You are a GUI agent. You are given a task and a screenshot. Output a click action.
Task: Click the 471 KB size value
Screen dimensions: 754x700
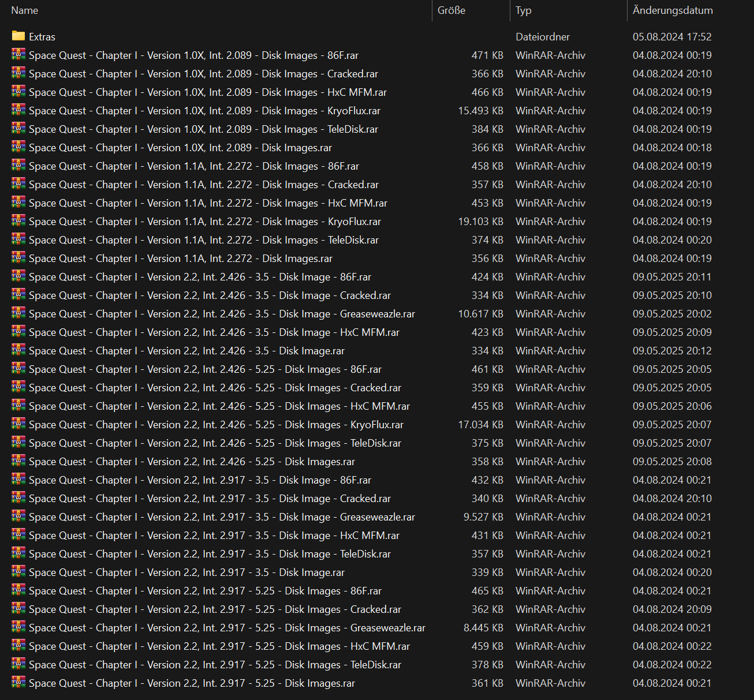point(487,55)
